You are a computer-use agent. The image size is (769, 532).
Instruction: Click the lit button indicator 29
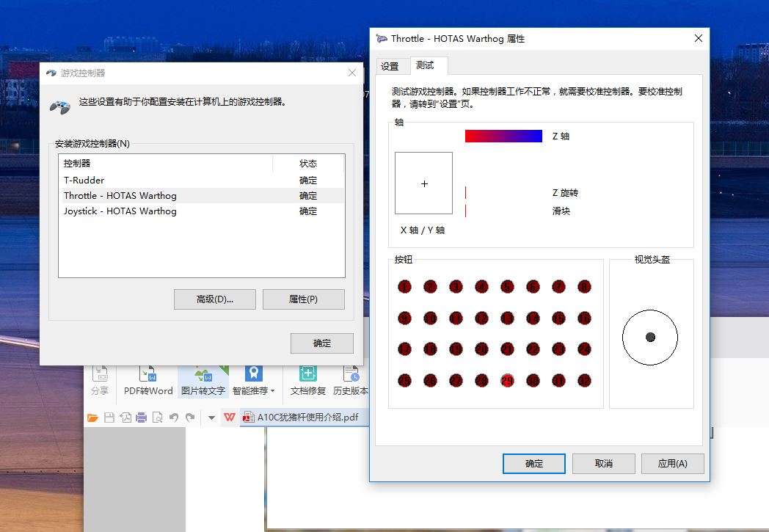click(507, 381)
